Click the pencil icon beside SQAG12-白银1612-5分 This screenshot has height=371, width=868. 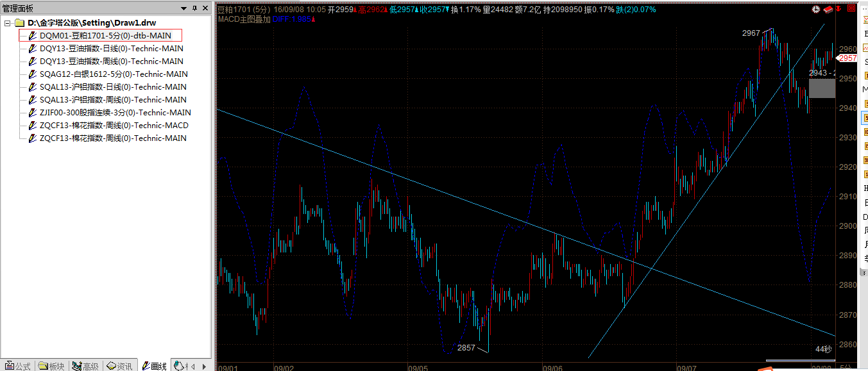tap(33, 74)
